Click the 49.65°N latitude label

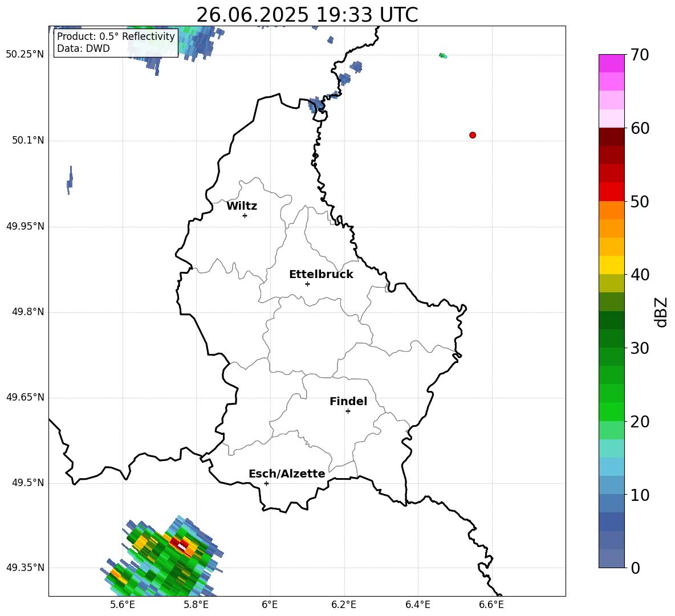point(25,397)
